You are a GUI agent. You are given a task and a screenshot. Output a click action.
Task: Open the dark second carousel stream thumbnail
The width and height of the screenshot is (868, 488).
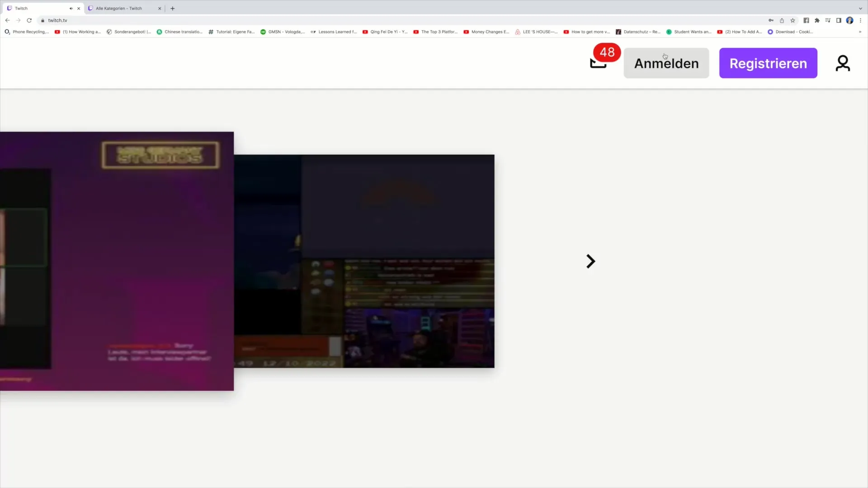[x=364, y=261]
